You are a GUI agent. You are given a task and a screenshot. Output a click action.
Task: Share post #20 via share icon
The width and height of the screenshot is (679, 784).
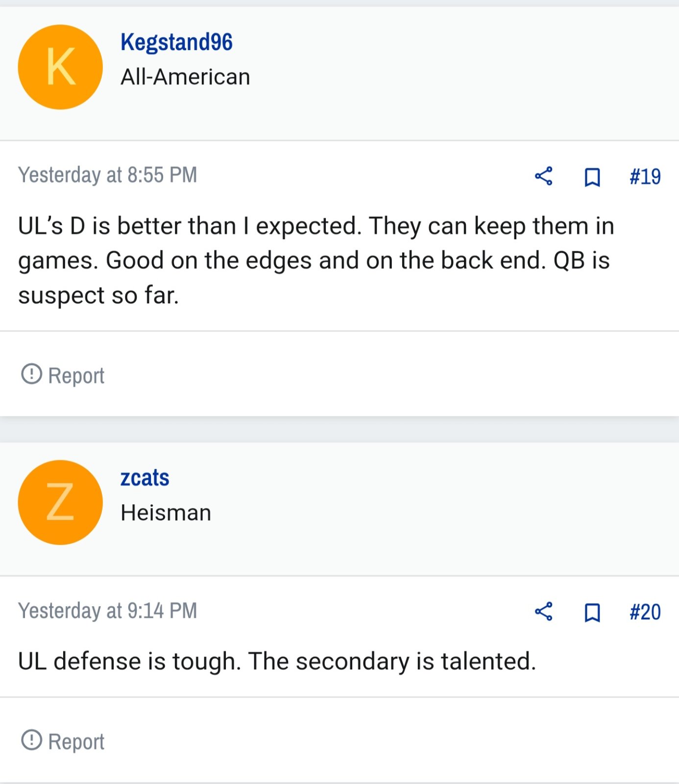[543, 612]
